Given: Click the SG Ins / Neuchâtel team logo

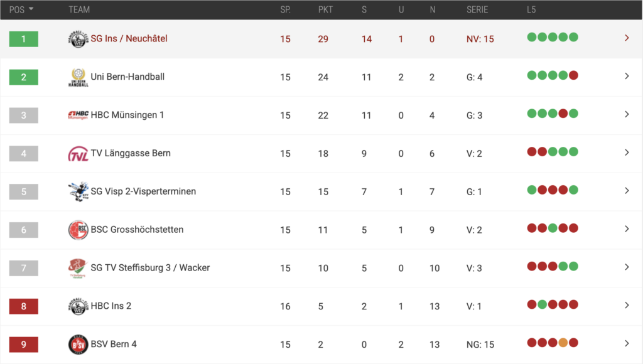Looking at the screenshot, I should (78, 39).
